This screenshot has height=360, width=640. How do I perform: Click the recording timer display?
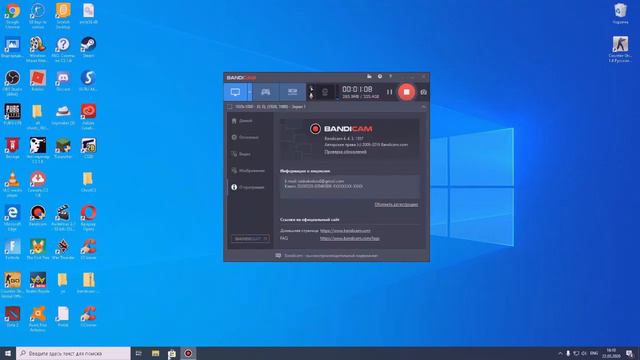pos(357,89)
